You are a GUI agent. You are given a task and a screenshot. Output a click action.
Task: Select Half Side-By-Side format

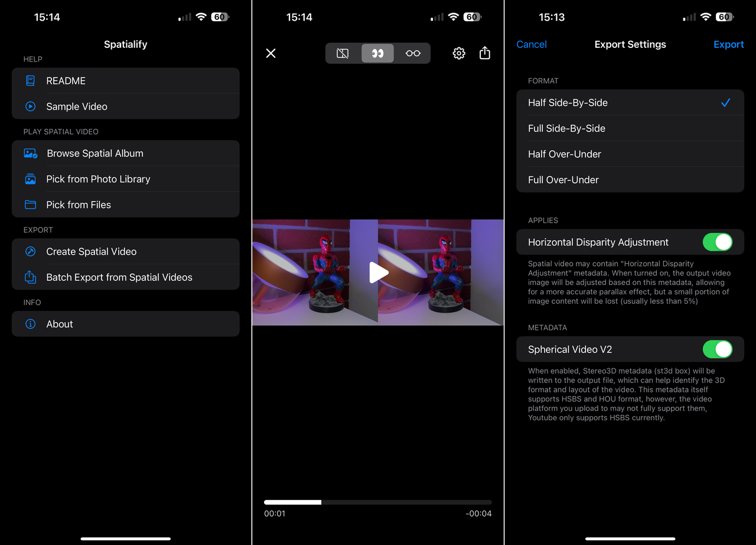click(x=630, y=103)
